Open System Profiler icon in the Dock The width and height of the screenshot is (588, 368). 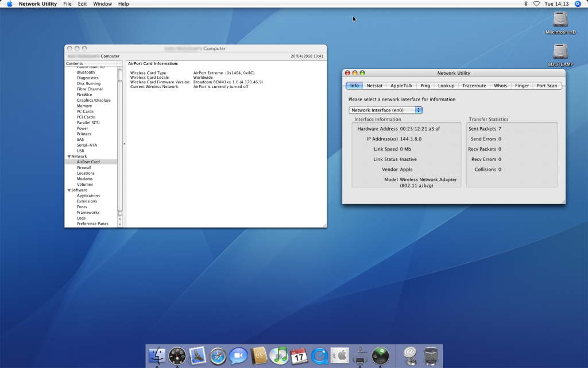coord(360,356)
